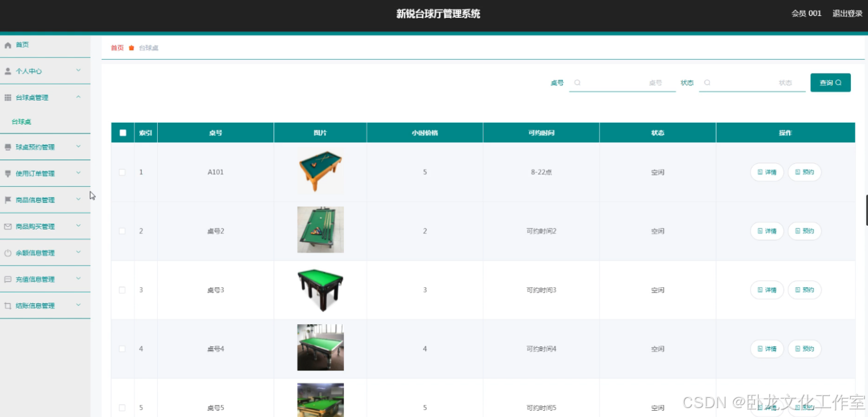Click the 状态 column header in table
Image resolution: width=868 pixels, height=417 pixels.
658,133
